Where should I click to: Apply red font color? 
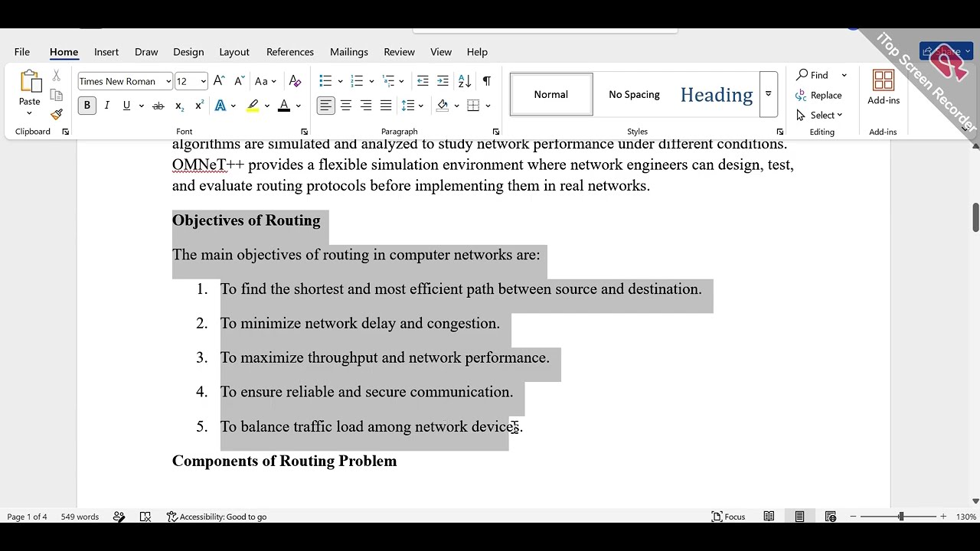click(x=284, y=106)
